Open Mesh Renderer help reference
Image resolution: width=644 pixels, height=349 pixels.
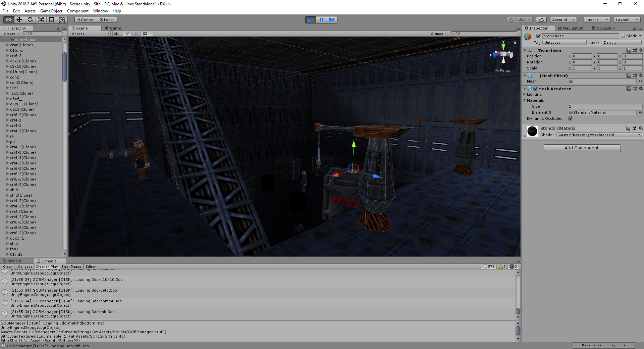(629, 89)
